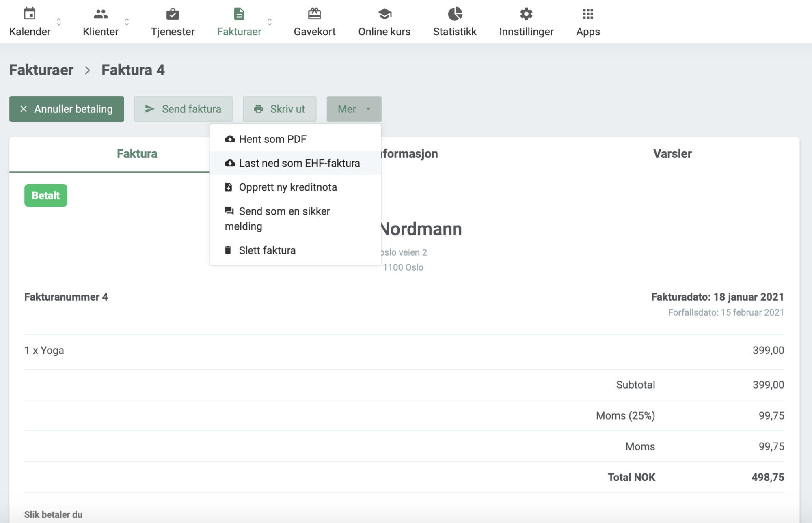Click the X icon in Annuller betaling
This screenshot has width=812, height=523.
coord(24,109)
